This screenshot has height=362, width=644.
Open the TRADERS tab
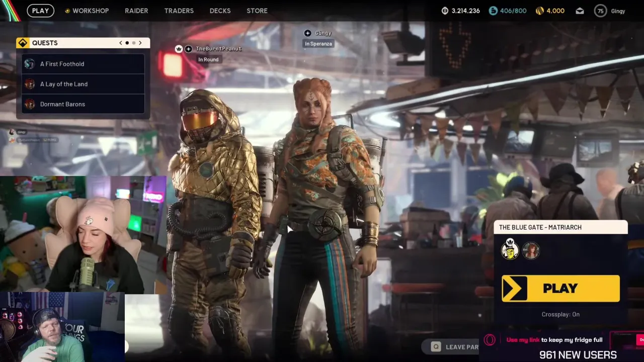(x=179, y=11)
